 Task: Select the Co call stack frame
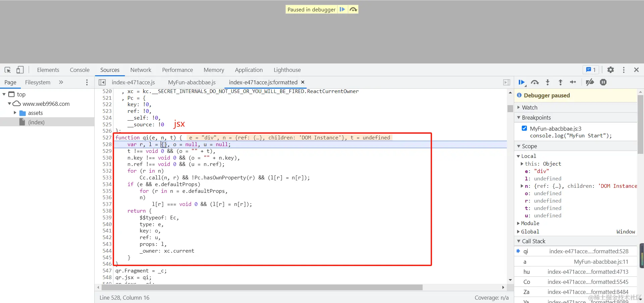(576, 282)
